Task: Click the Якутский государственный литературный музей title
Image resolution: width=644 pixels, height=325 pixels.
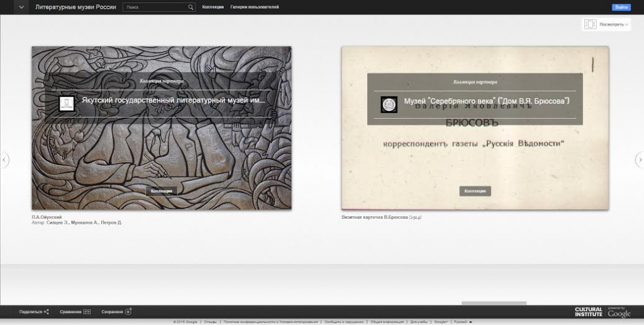Action: [174, 100]
